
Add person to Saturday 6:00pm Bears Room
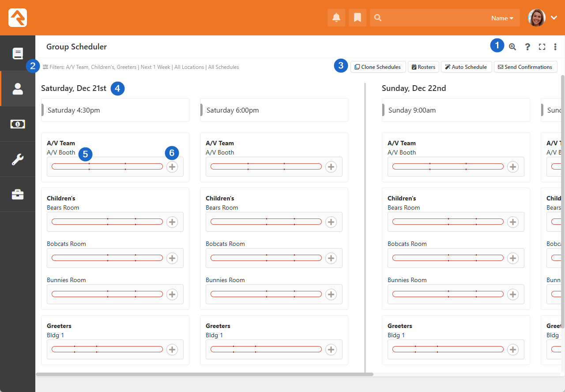pyautogui.click(x=331, y=222)
